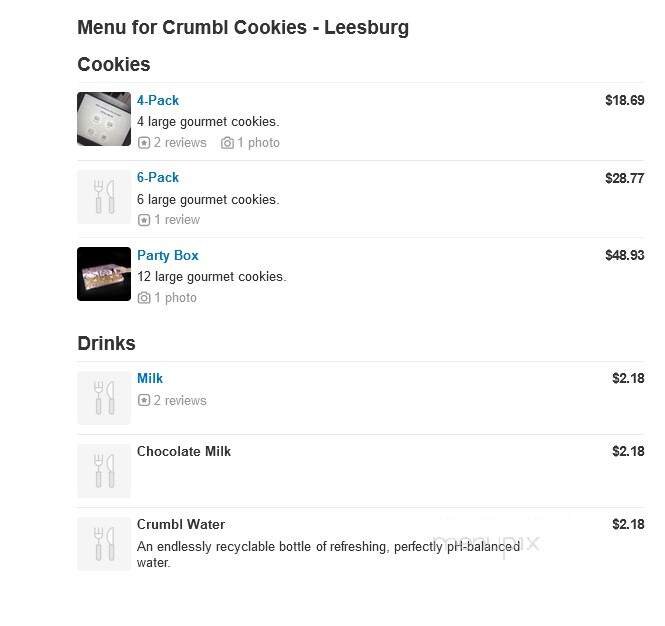
Task: Open the Milk drink link
Action: (150, 378)
